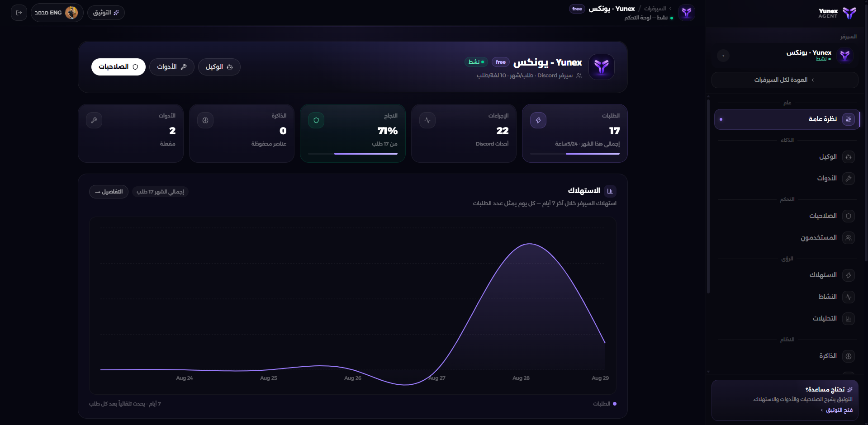This screenshot has height=425, width=868.
Task: Click the pulse icon in the الإجراءات card
Action: (427, 120)
